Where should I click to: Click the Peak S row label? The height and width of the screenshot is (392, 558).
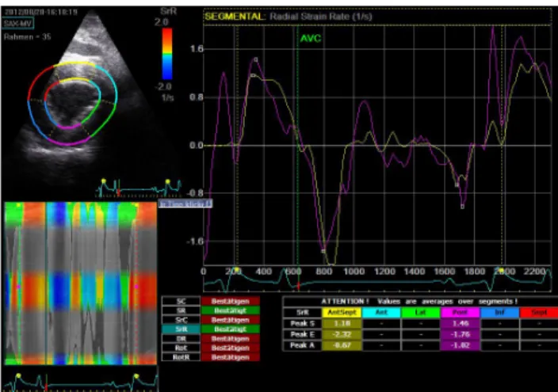(x=303, y=323)
